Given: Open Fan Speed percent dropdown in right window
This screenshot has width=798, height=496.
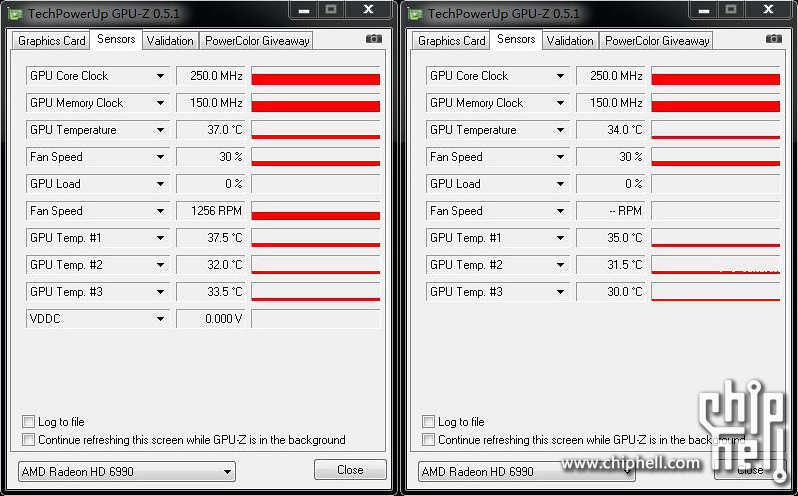Looking at the screenshot, I should click(498, 157).
